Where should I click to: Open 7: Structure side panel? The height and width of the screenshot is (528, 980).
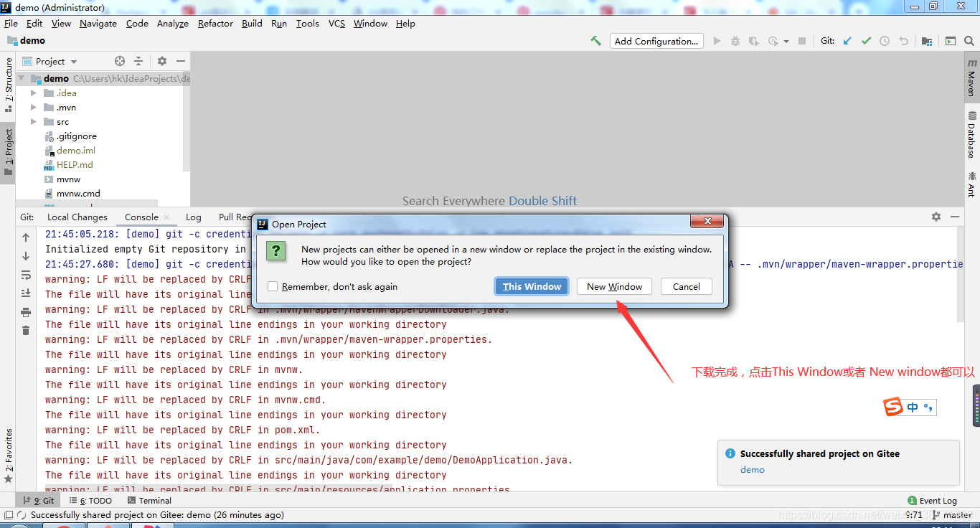8,85
